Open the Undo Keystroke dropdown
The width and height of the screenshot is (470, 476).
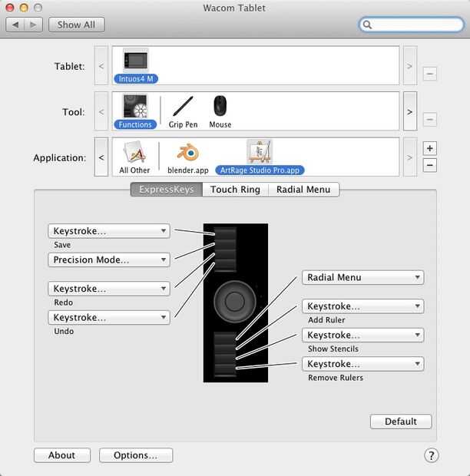(109, 317)
